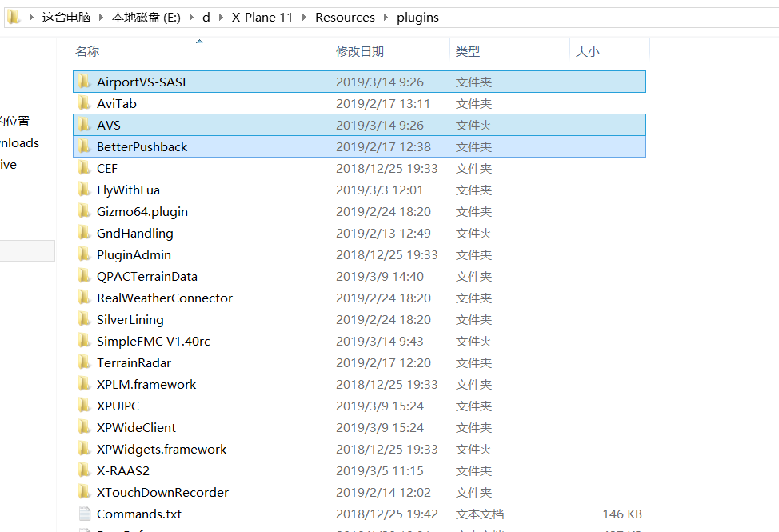Select the Gizmo64.plugin folder name
Image resolution: width=779 pixels, height=532 pixels.
coord(142,212)
